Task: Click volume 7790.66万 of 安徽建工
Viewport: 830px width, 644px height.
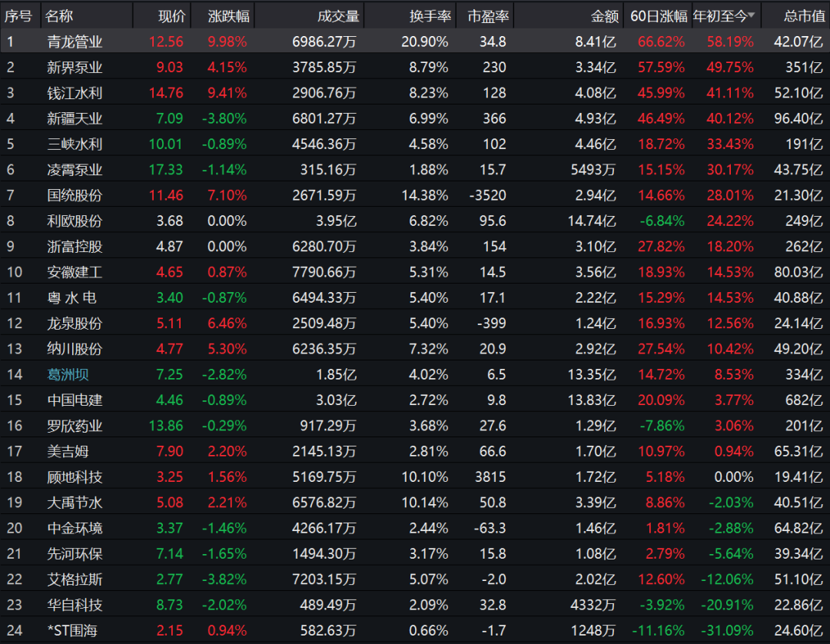Action: [x=324, y=272]
